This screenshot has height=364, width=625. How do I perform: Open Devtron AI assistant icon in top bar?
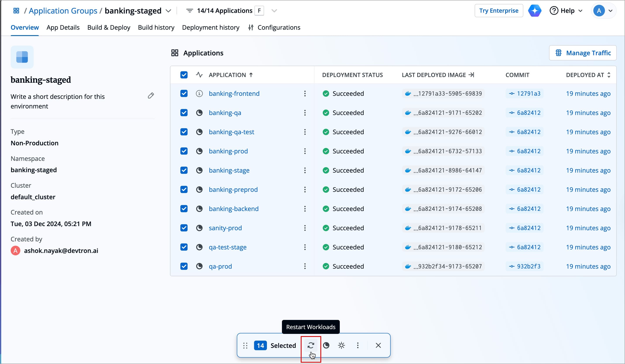point(535,10)
